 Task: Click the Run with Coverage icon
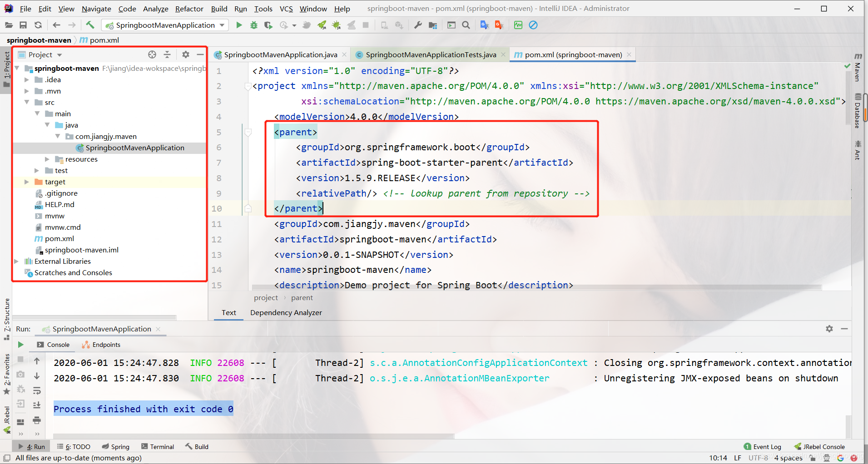pos(268,25)
